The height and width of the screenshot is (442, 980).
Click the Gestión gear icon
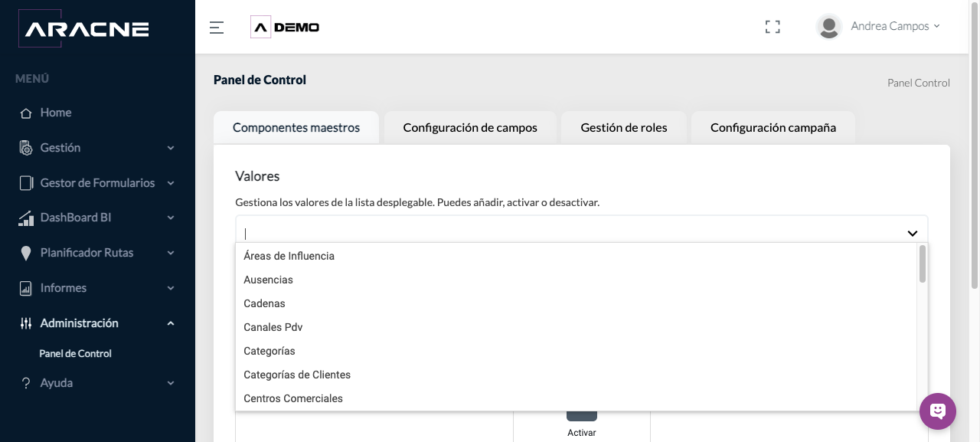26,148
